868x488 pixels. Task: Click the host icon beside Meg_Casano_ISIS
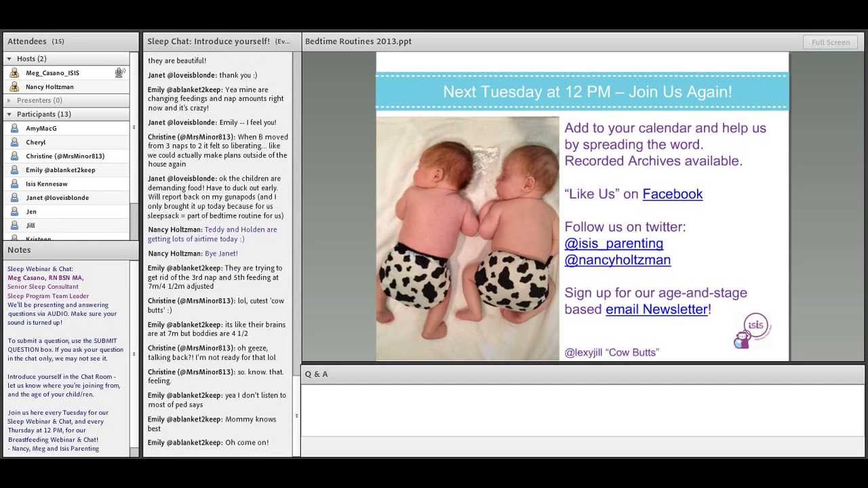point(14,73)
